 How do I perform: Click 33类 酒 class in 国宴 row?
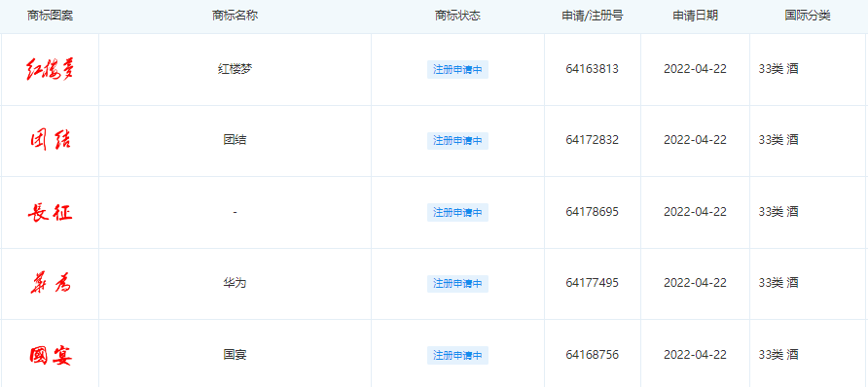tap(778, 355)
